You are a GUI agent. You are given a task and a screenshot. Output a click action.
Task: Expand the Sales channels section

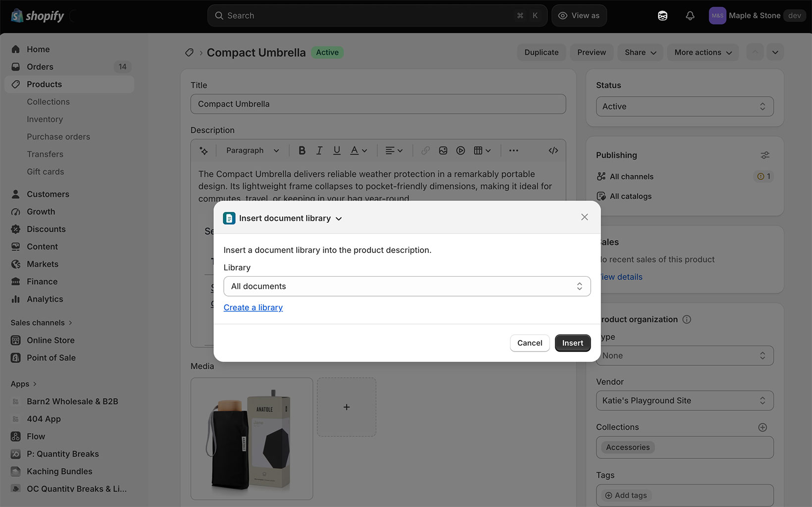(42, 323)
